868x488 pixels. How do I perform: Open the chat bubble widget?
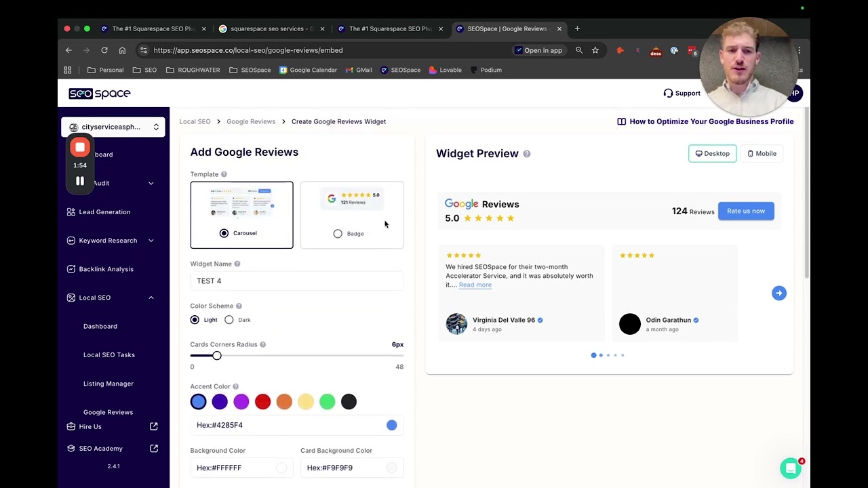click(x=791, y=468)
